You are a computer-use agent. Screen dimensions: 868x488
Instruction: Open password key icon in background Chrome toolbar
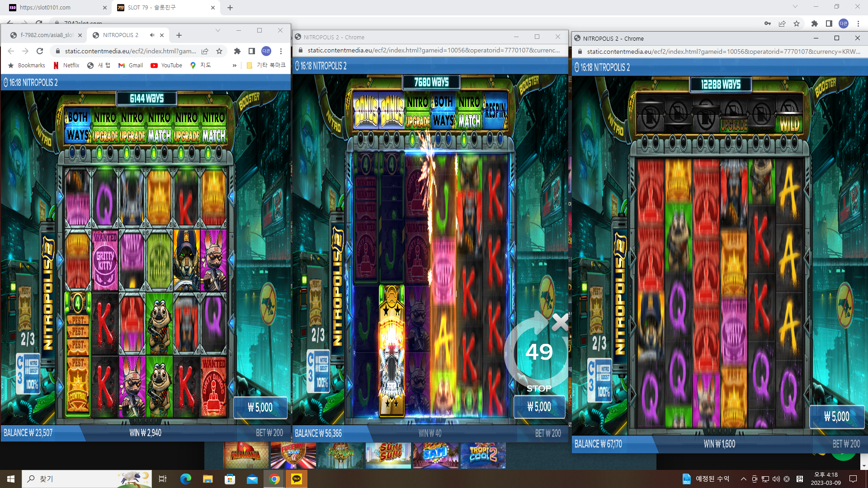point(768,23)
